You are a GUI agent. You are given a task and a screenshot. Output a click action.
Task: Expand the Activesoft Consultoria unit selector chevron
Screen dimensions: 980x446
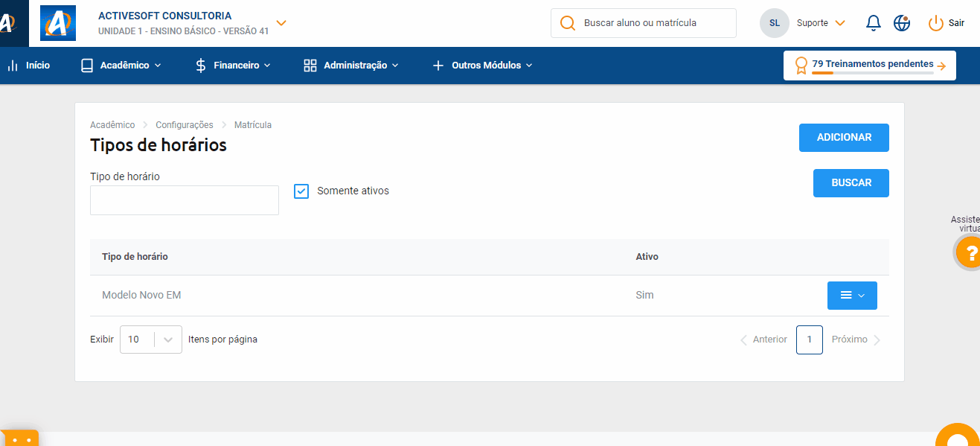point(281,23)
